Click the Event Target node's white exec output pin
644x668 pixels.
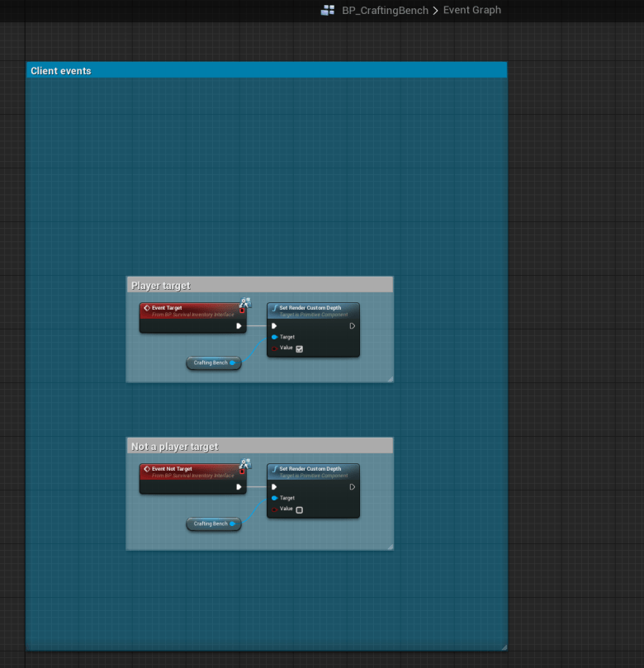pos(239,326)
